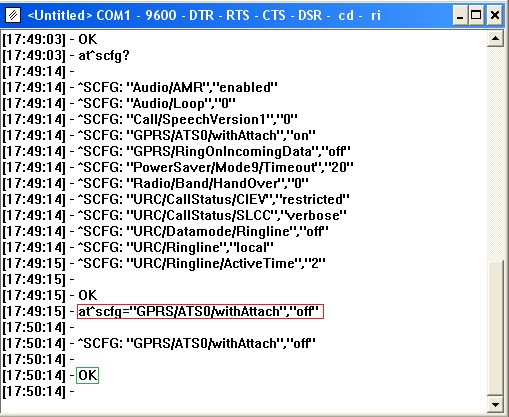
Task: Minimize the COM1 terminal window
Action: click(x=460, y=15)
